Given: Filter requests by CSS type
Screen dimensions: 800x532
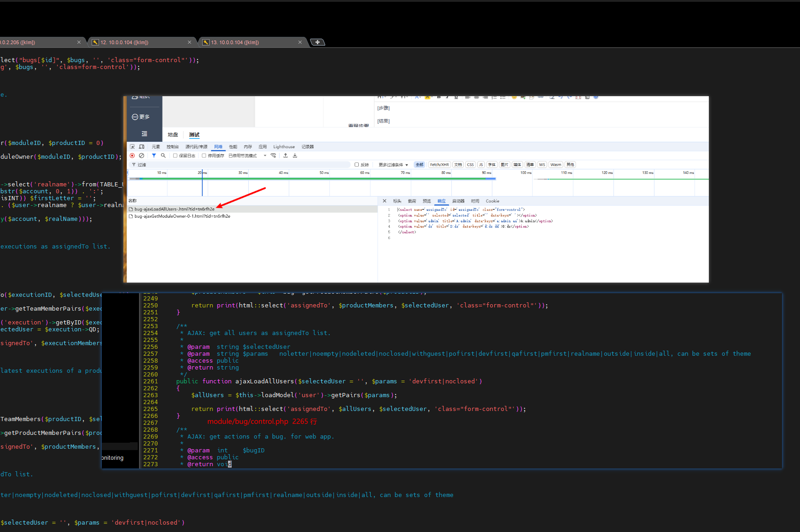Looking at the screenshot, I should [470, 165].
